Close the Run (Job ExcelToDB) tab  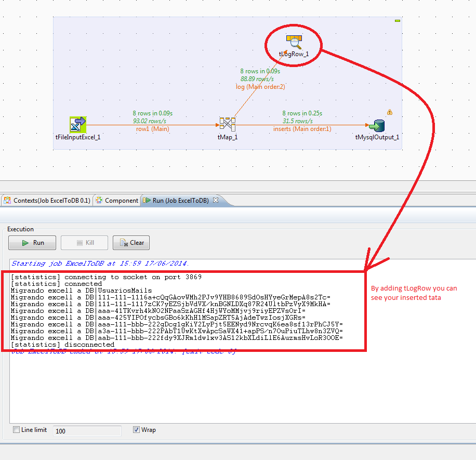tap(216, 200)
